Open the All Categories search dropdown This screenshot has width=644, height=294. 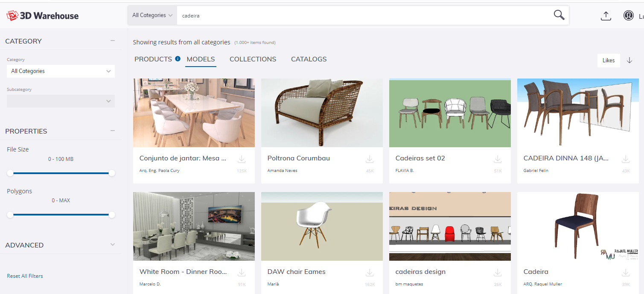pyautogui.click(x=152, y=15)
